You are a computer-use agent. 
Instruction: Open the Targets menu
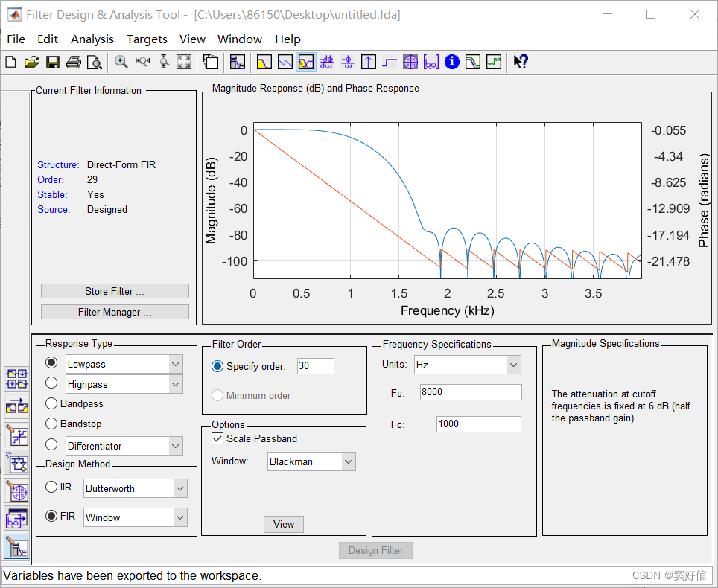pyautogui.click(x=147, y=39)
